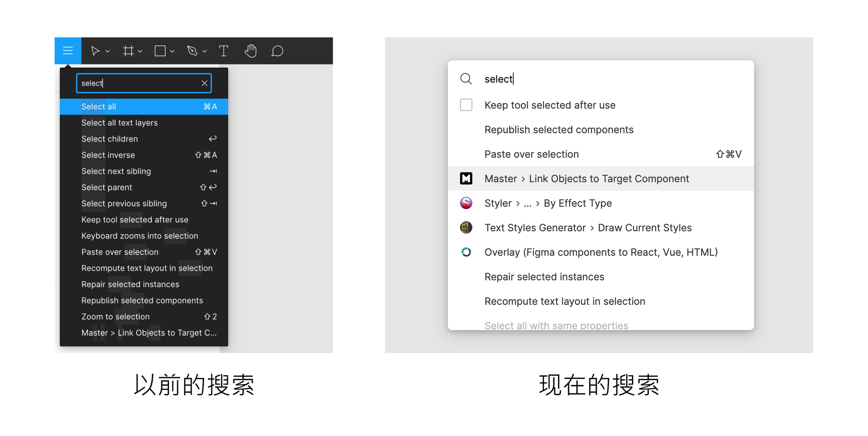Viewport: 868px width, 436px height.
Task: Click Overlay Figma components result
Action: (601, 252)
